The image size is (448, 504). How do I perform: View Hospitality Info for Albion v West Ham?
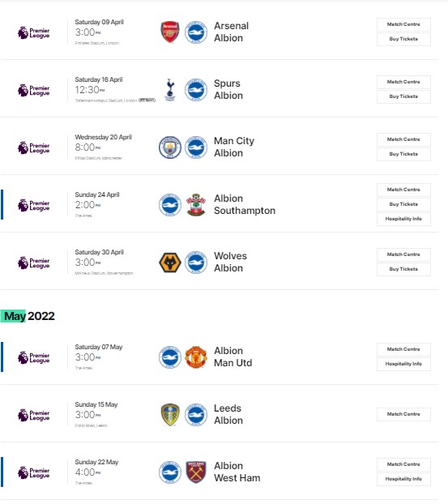[403, 479]
